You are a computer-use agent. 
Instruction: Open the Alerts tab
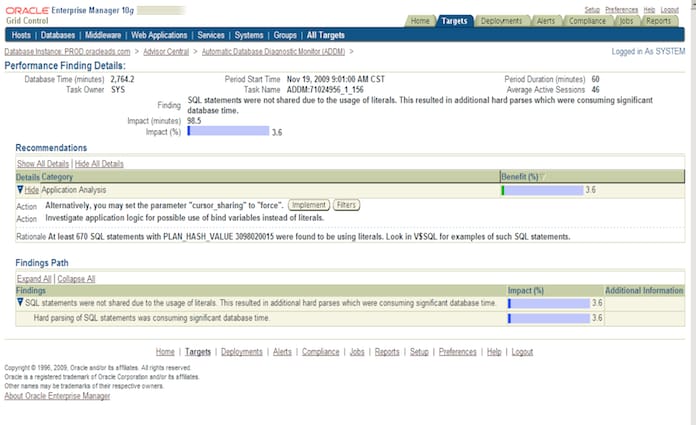(x=546, y=21)
